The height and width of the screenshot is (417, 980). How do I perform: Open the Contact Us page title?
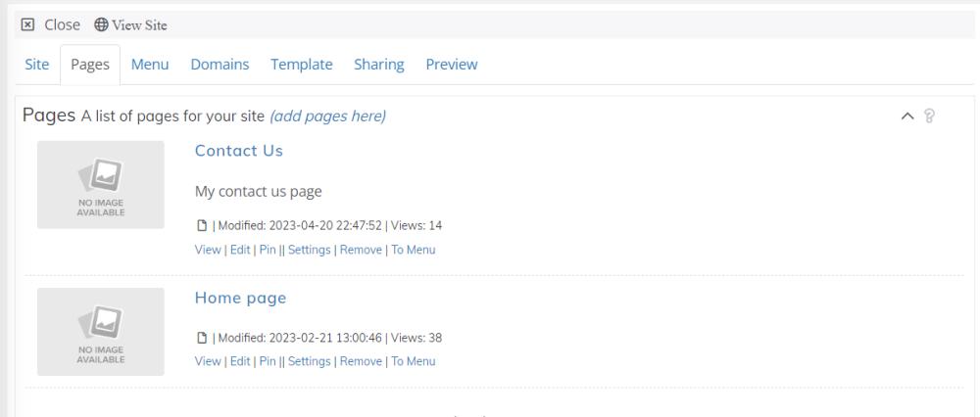click(x=238, y=151)
